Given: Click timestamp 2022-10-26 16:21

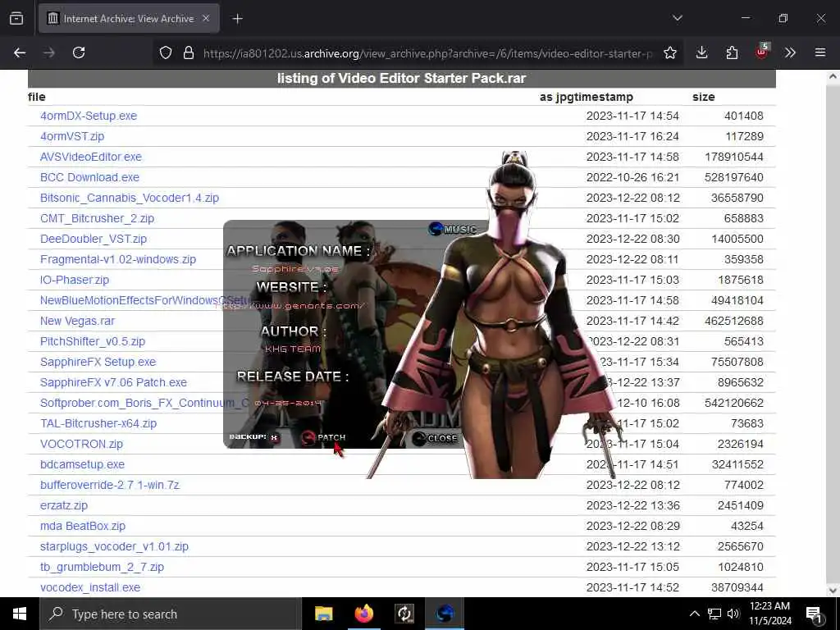Looking at the screenshot, I should pos(632,177).
